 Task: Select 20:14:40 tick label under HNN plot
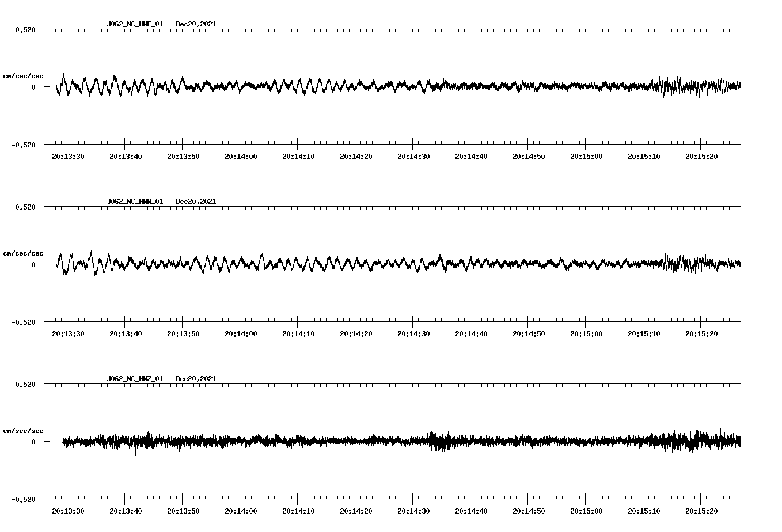pos(471,333)
